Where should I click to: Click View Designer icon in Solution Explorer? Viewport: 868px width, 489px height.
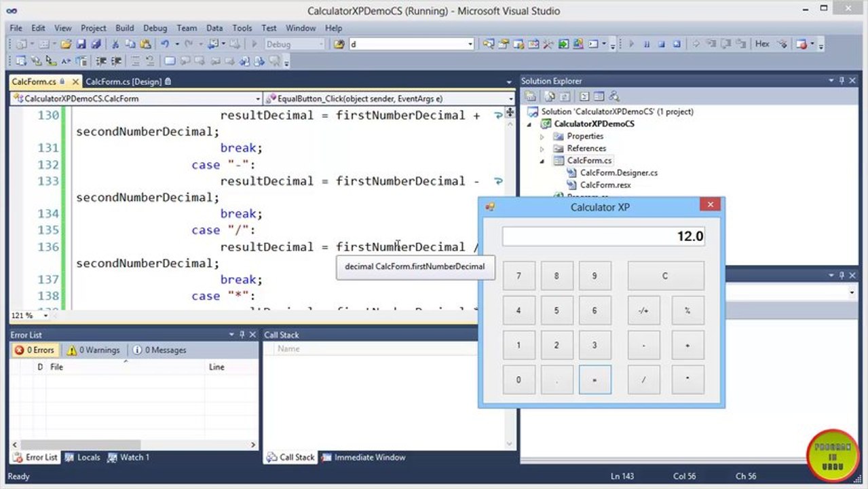tap(599, 96)
